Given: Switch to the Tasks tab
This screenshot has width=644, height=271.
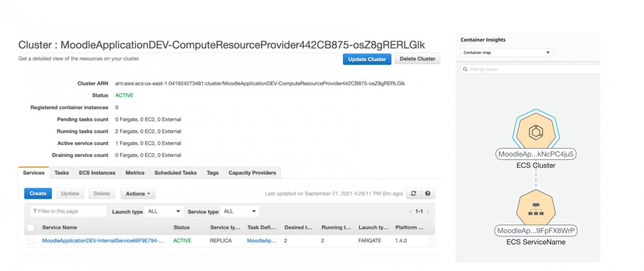Looking at the screenshot, I should click(x=62, y=173).
